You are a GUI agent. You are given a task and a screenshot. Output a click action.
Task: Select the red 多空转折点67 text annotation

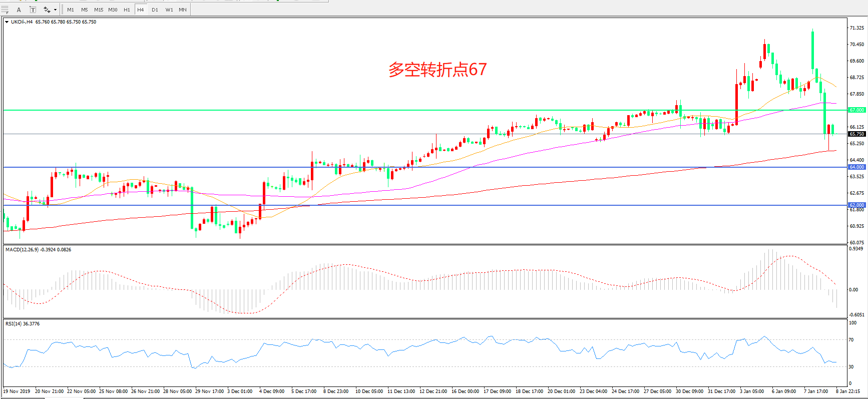[x=438, y=70]
